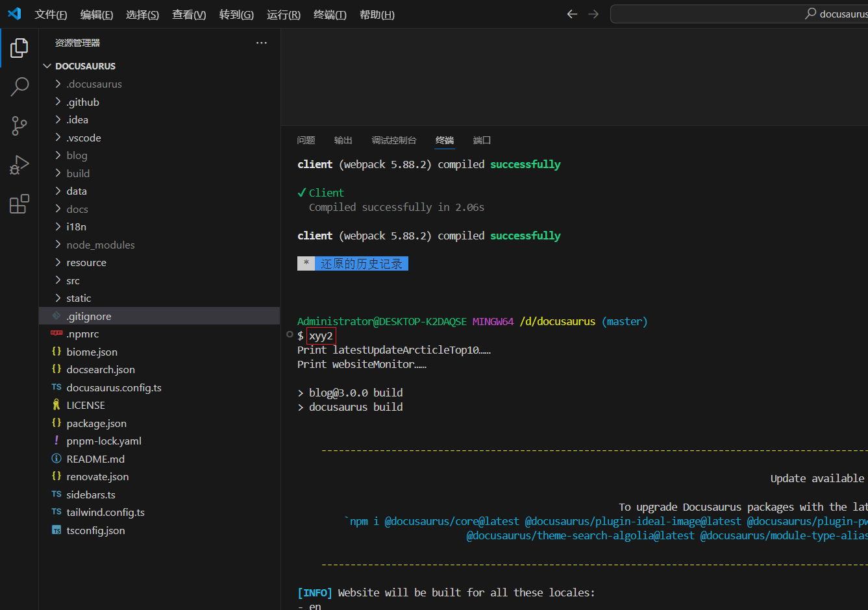Open the 文件(F) menu
The height and width of the screenshot is (610, 868).
51,14
